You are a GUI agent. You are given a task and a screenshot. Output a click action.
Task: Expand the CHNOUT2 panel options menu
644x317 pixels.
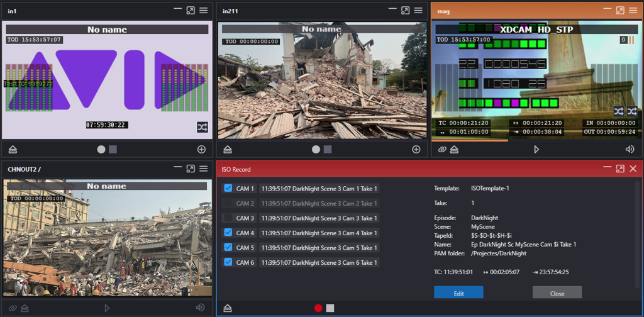point(203,169)
